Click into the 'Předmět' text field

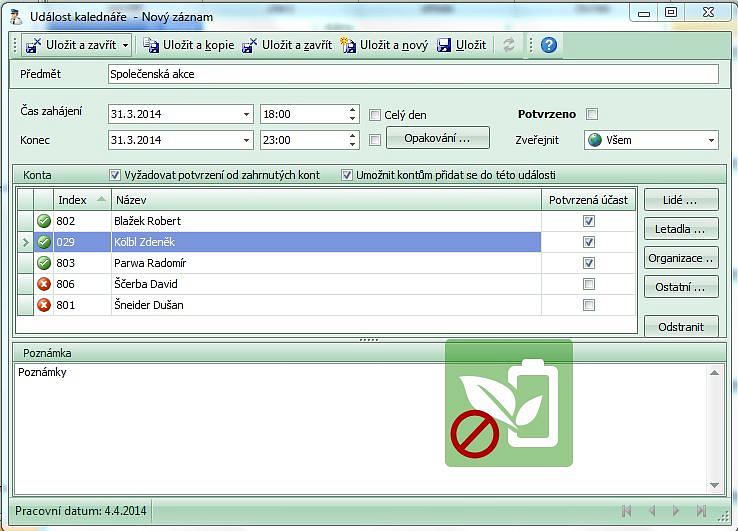(412, 74)
